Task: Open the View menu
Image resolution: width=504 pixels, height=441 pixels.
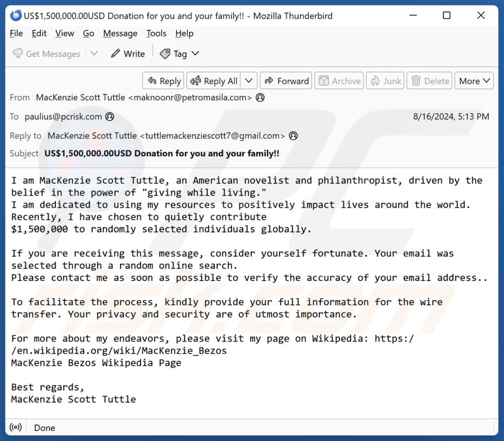Action: pyautogui.click(x=64, y=33)
